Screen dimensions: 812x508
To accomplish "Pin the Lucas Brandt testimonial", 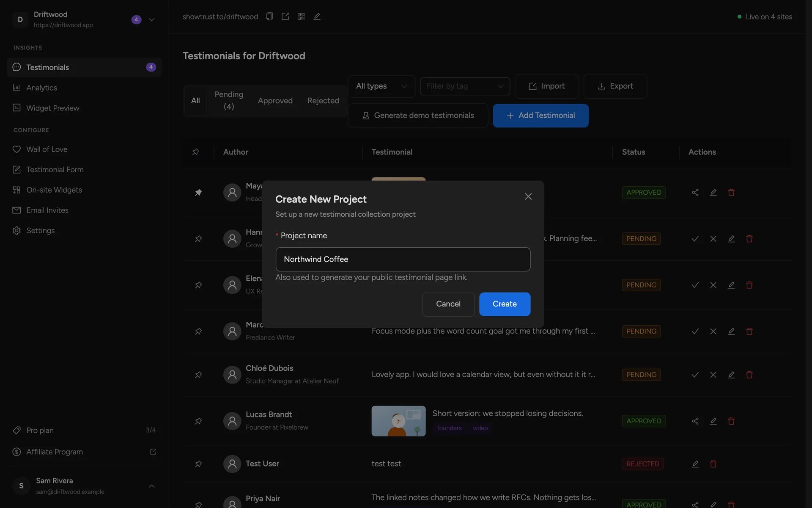I will (198, 421).
